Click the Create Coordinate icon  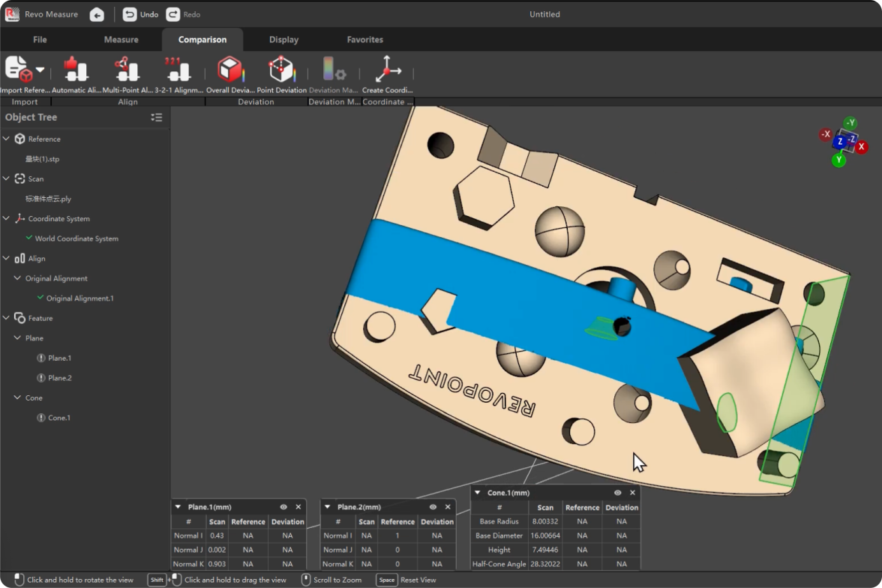tap(388, 69)
